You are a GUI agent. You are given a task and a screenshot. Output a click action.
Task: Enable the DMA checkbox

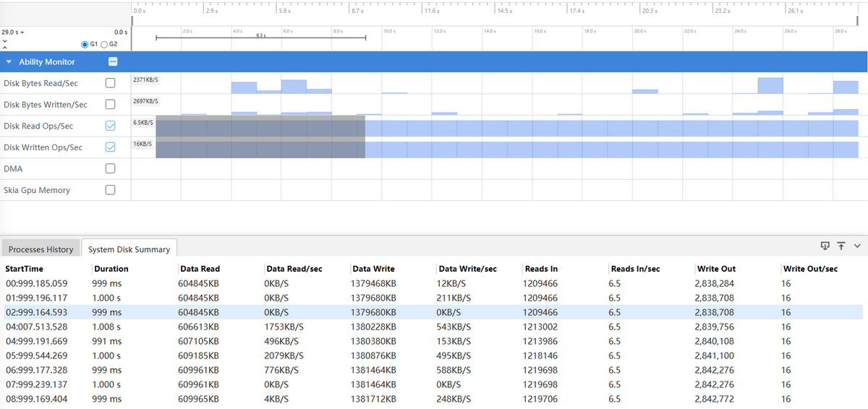pyautogui.click(x=110, y=169)
